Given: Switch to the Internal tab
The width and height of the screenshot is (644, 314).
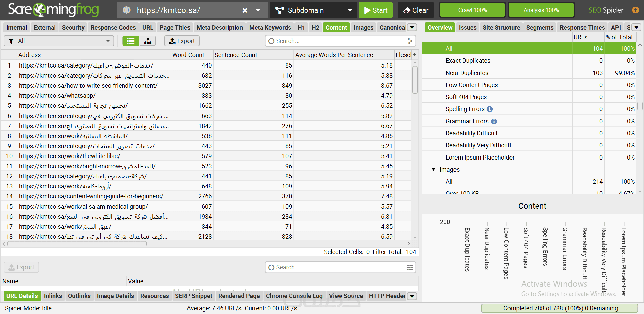Looking at the screenshot, I should click(x=17, y=27).
